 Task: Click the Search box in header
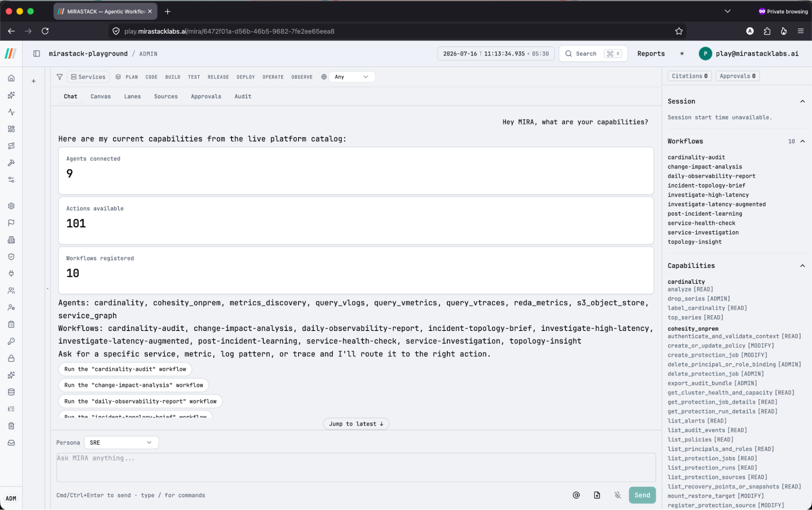tap(593, 54)
